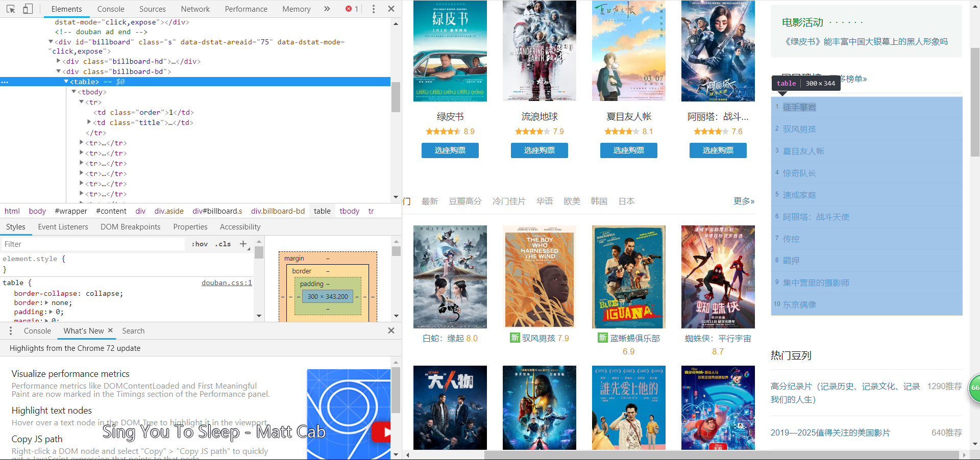Open the 2019—2025值得关注的美国影片 list

pyautogui.click(x=830, y=432)
